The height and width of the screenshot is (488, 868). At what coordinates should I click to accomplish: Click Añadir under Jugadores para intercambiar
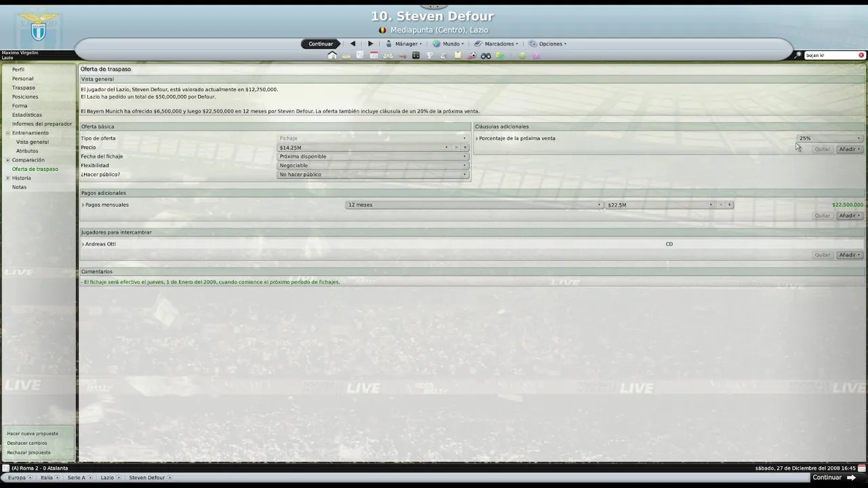tap(850, 255)
